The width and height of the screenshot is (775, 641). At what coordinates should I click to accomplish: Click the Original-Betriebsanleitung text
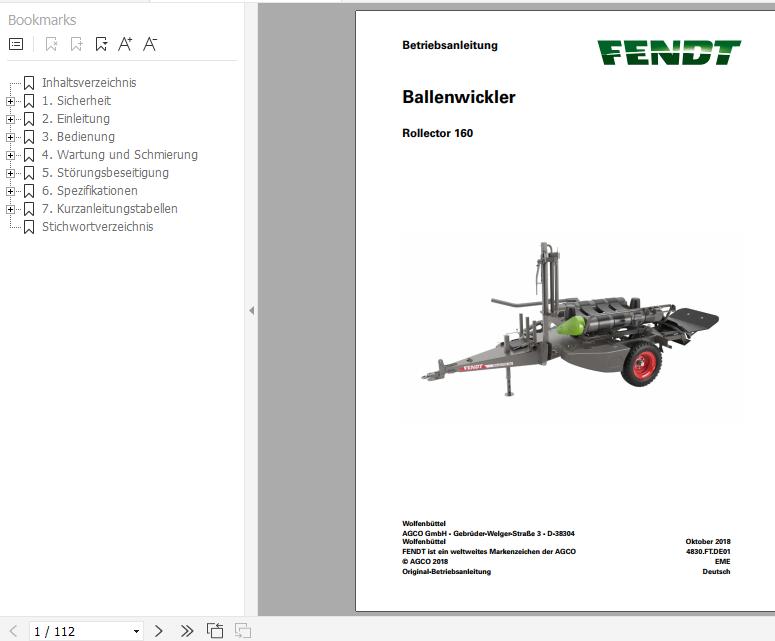pyautogui.click(x=446, y=572)
